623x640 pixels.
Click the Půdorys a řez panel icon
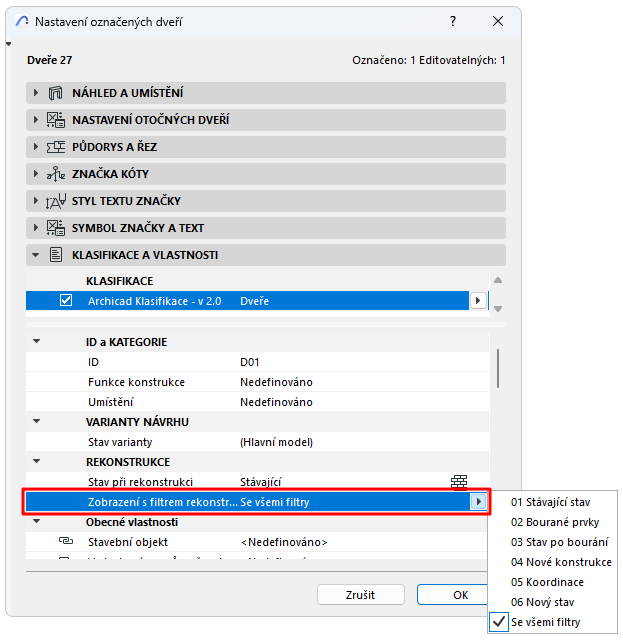point(56,147)
